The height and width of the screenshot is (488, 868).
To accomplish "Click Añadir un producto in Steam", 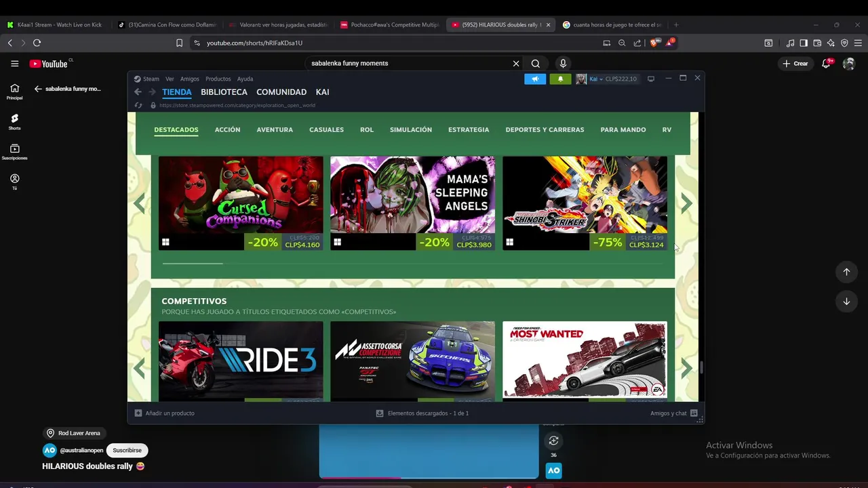I will tap(164, 413).
